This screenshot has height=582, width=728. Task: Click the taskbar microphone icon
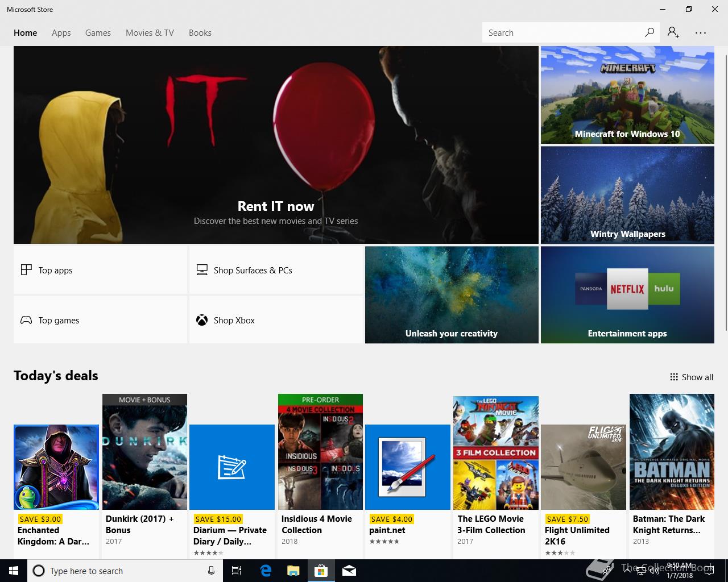click(x=211, y=571)
